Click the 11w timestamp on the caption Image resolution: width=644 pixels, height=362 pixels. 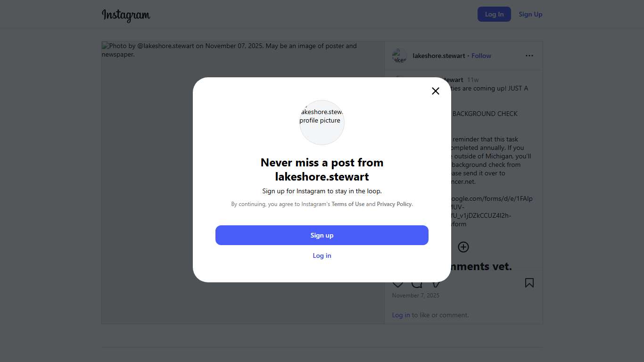click(473, 80)
